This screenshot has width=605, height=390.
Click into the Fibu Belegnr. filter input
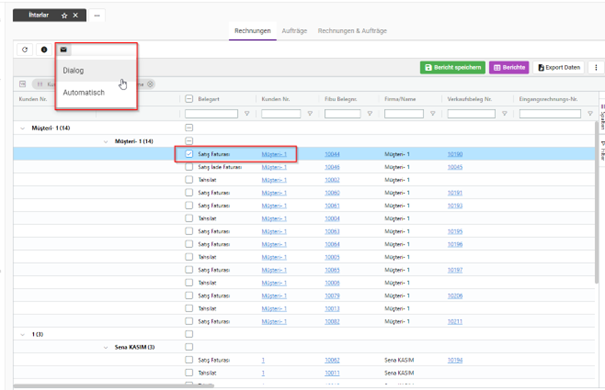[343, 113]
